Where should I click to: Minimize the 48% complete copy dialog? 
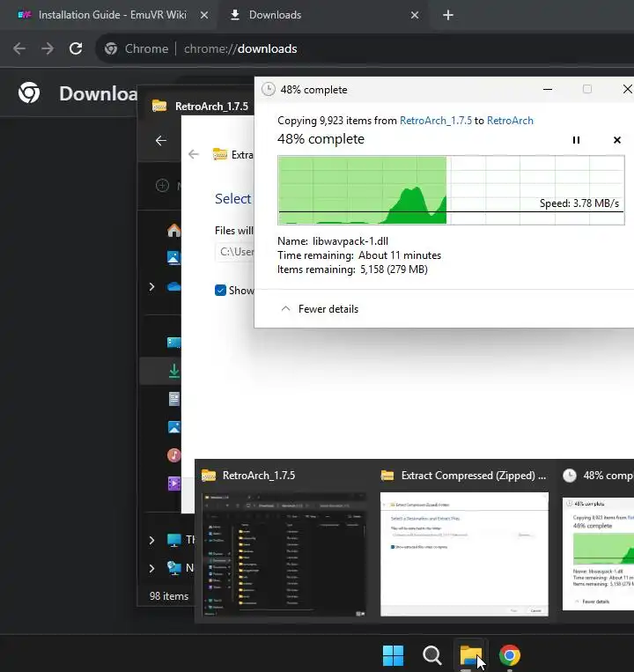coord(548,89)
